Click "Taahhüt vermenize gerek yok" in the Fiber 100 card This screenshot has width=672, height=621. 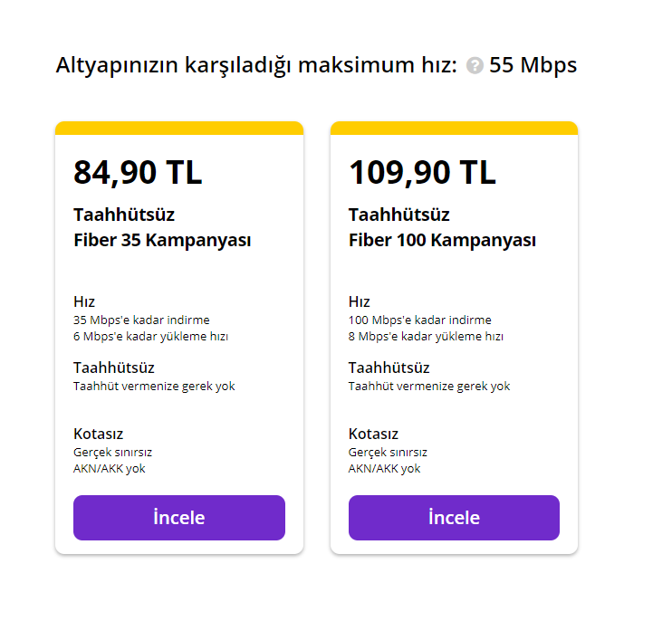click(x=429, y=386)
